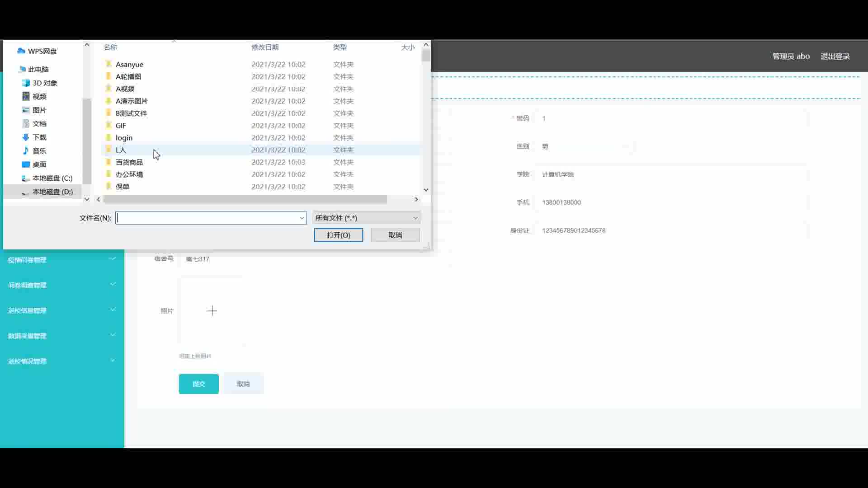Sort files by 大小 column header
The image size is (868, 488).
click(407, 47)
